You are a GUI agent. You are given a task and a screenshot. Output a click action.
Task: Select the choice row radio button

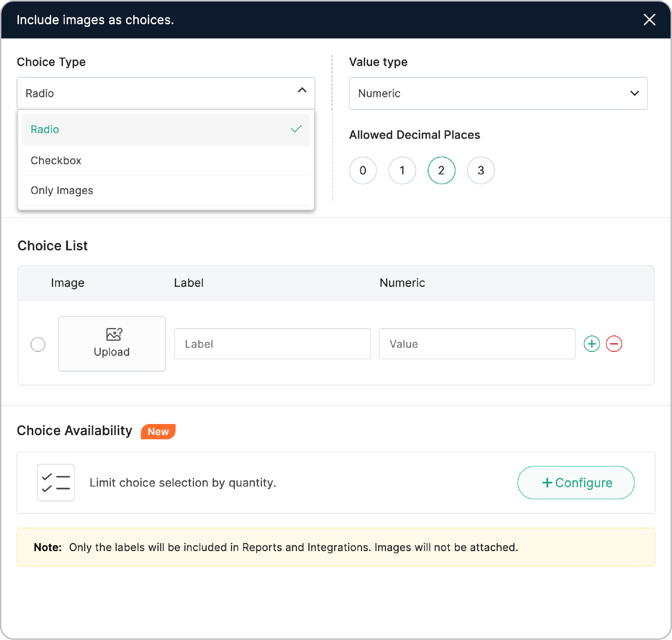(38, 344)
